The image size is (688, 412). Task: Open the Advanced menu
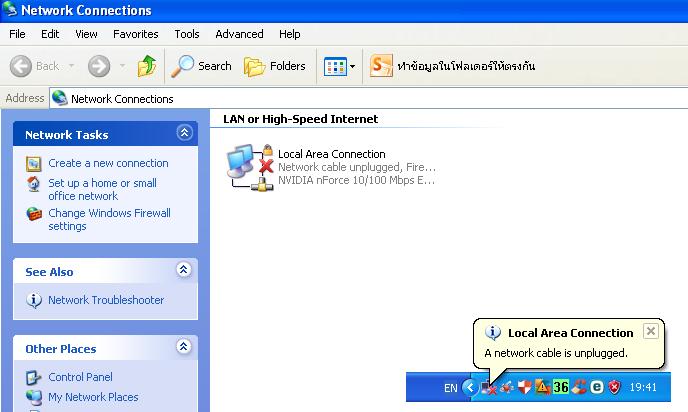(x=239, y=34)
